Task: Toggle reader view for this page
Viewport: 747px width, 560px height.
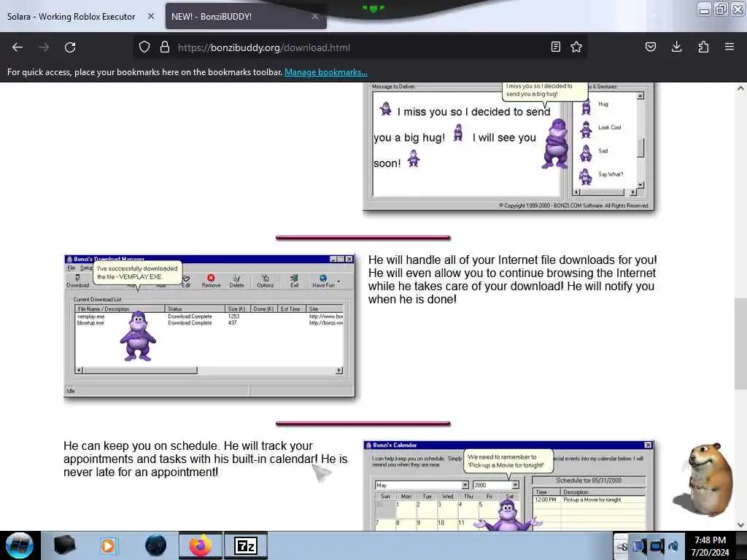Action: [x=555, y=47]
